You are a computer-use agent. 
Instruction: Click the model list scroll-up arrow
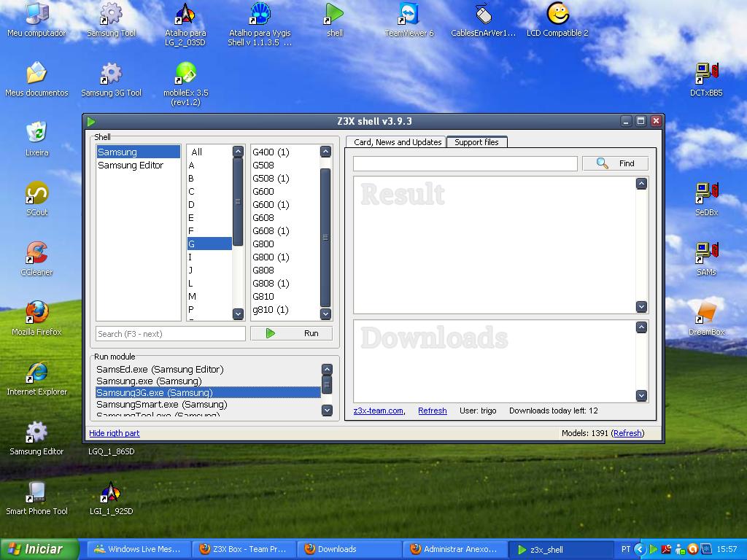pos(325,152)
